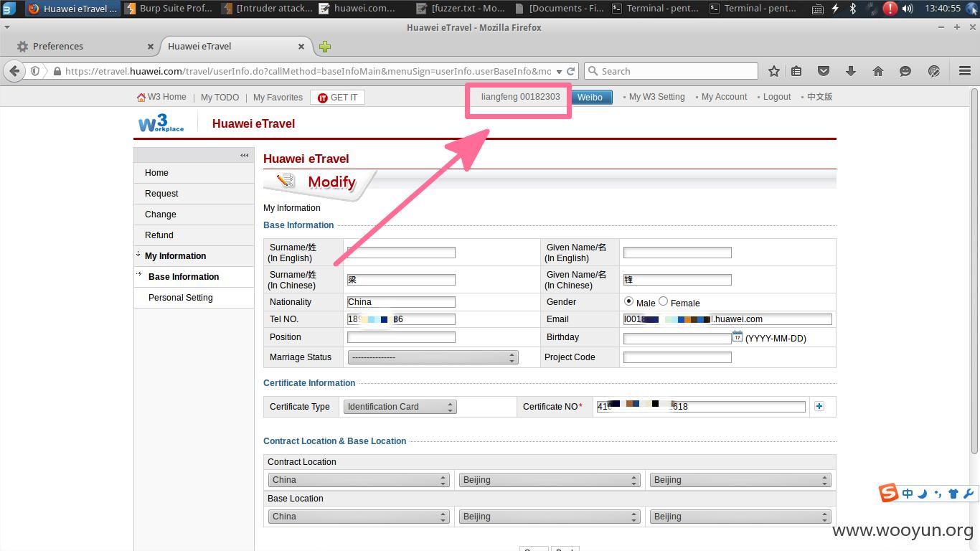Screen dimensions: 980x551
Task: Open My W3 Setting link
Action: point(656,97)
